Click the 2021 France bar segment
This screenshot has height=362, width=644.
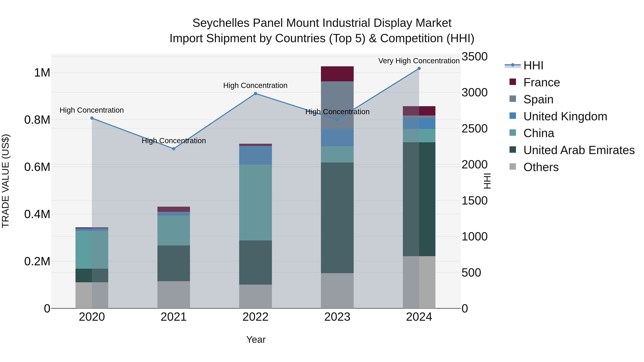click(174, 209)
